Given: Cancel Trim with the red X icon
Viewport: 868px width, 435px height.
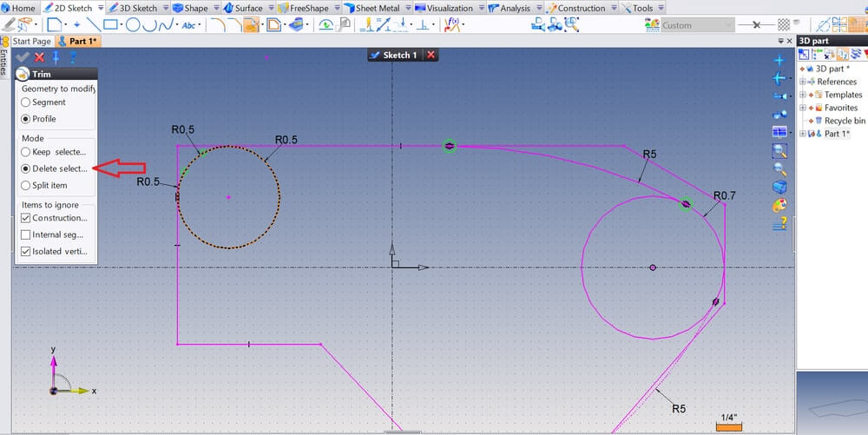Looking at the screenshot, I should (39, 57).
